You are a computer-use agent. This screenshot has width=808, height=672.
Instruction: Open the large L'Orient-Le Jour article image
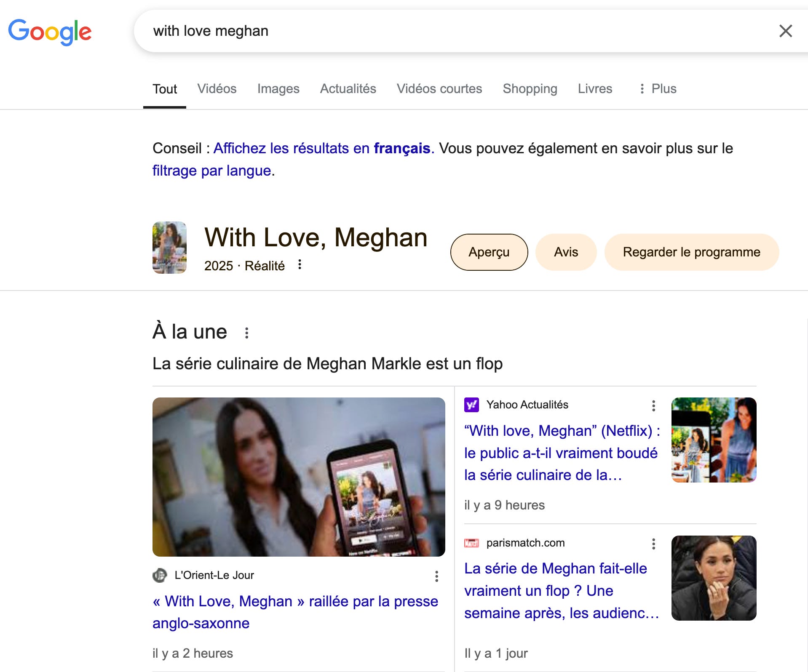pyautogui.click(x=299, y=477)
